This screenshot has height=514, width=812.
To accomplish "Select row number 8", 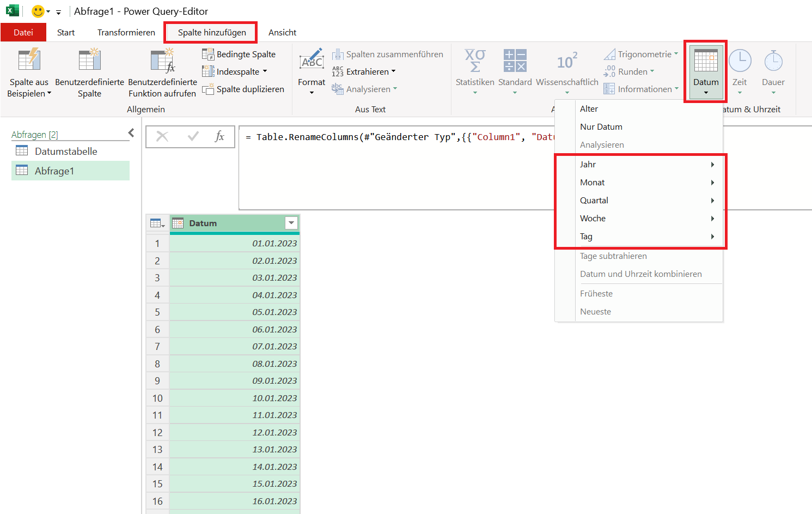I will [157, 364].
